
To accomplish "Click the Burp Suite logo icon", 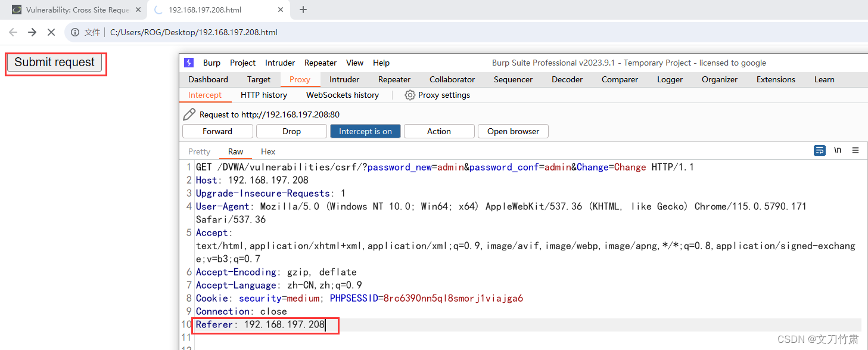I will tap(189, 63).
